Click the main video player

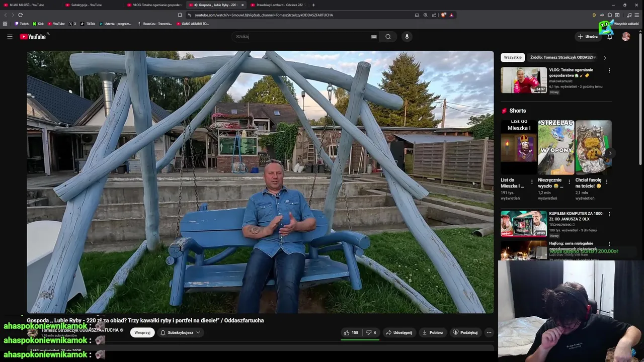point(260,182)
